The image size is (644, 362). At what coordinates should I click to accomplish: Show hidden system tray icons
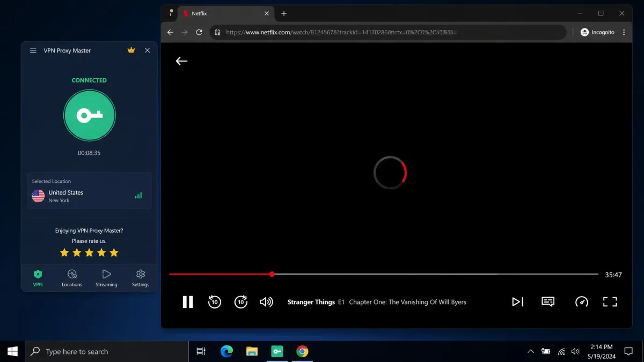pyautogui.click(x=531, y=351)
